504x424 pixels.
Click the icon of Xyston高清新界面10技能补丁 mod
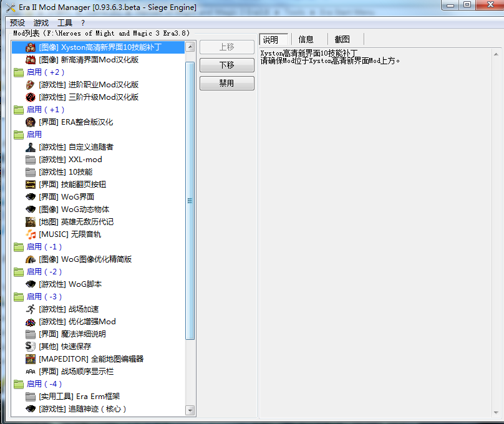pyautogui.click(x=31, y=47)
